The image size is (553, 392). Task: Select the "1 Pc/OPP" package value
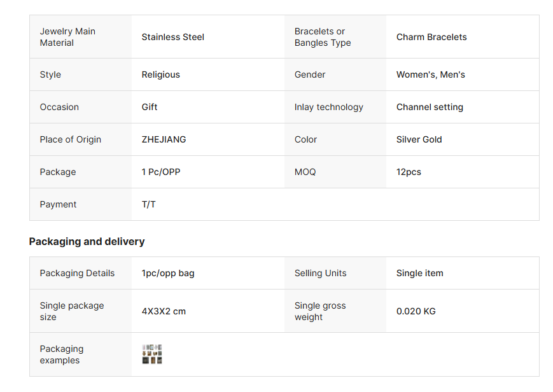click(x=161, y=172)
